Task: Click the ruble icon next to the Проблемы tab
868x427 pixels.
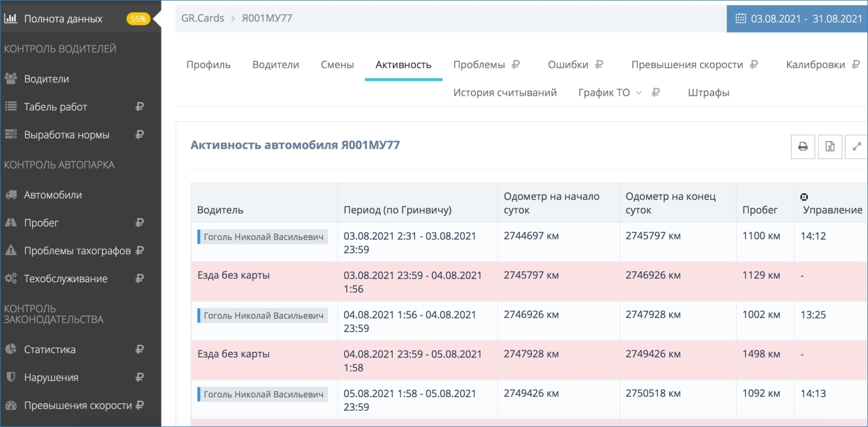Action: 516,64
